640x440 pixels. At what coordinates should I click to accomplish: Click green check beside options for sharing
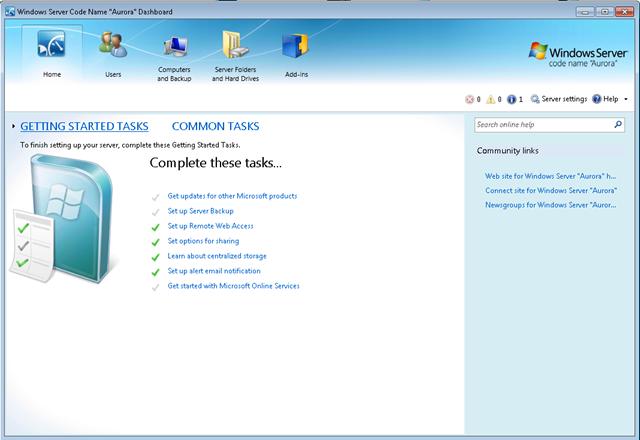pos(156,242)
